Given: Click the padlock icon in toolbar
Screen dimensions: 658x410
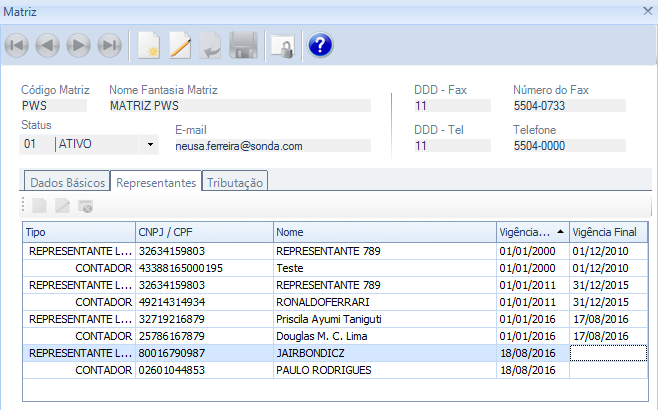Looking at the screenshot, I should pyautogui.click(x=281, y=45).
